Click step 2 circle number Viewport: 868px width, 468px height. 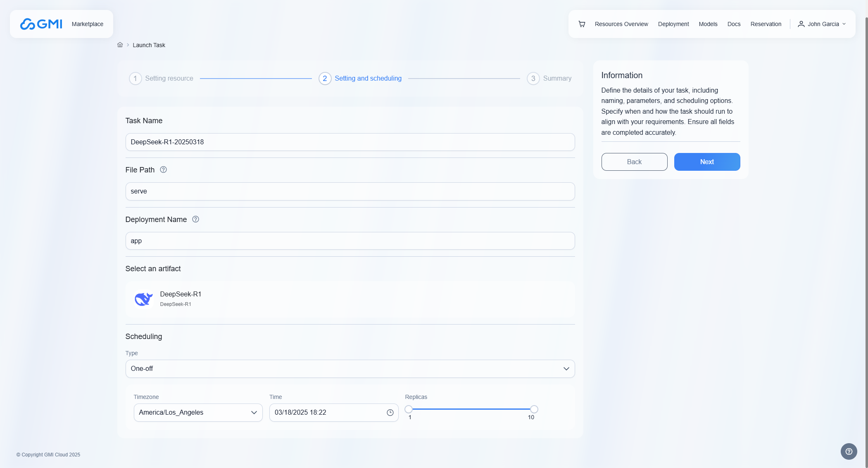pos(325,79)
